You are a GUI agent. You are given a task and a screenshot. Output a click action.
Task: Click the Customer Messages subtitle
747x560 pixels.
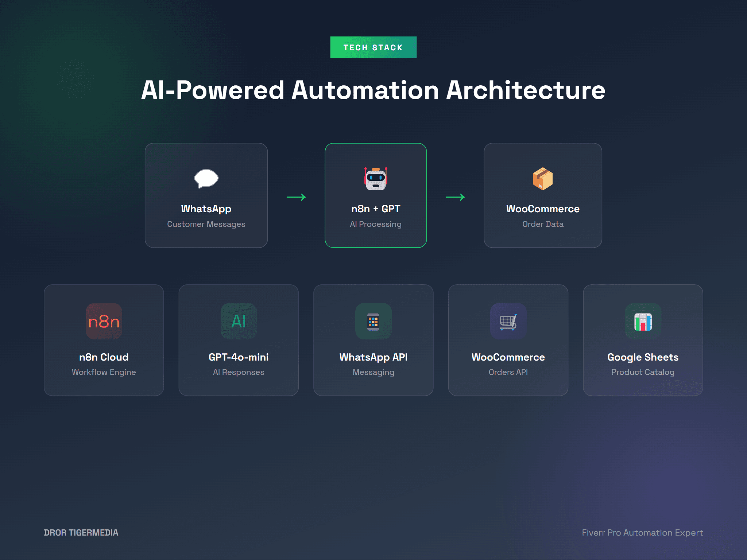point(206,224)
